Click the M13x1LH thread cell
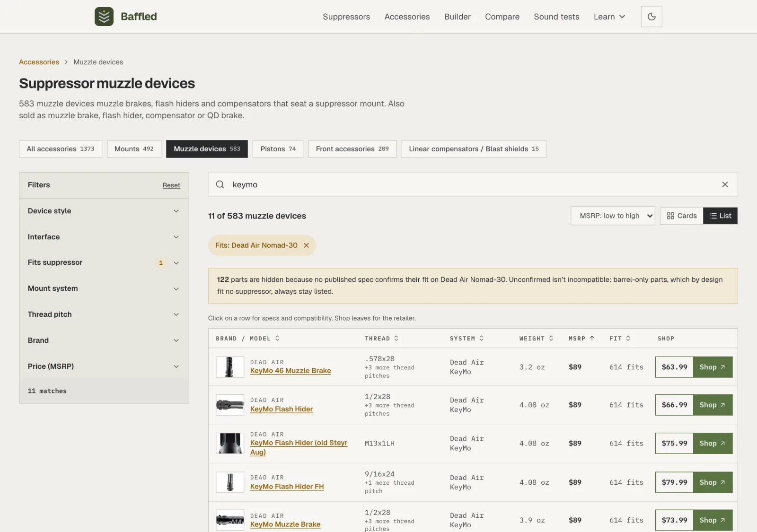Image resolution: width=757 pixels, height=532 pixels. (x=379, y=444)
